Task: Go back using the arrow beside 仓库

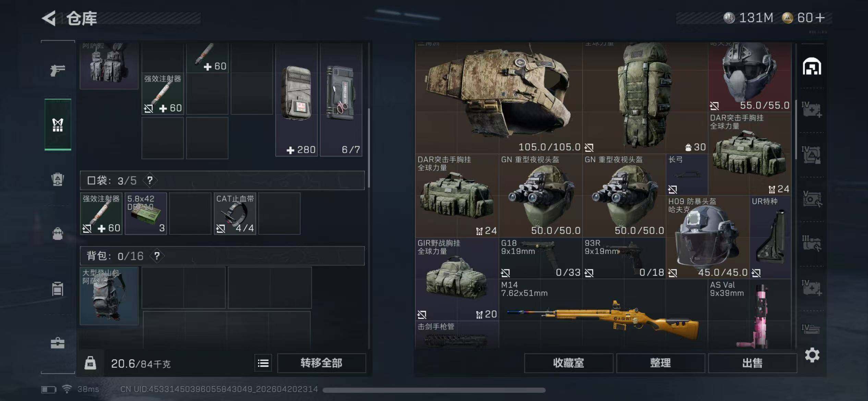Action: 49,18
